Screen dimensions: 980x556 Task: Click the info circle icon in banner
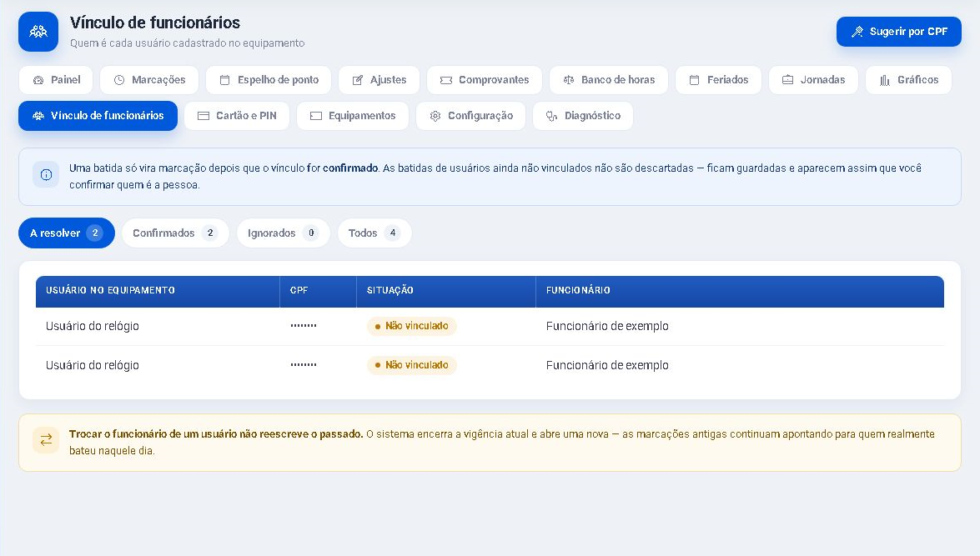(46, 175)
